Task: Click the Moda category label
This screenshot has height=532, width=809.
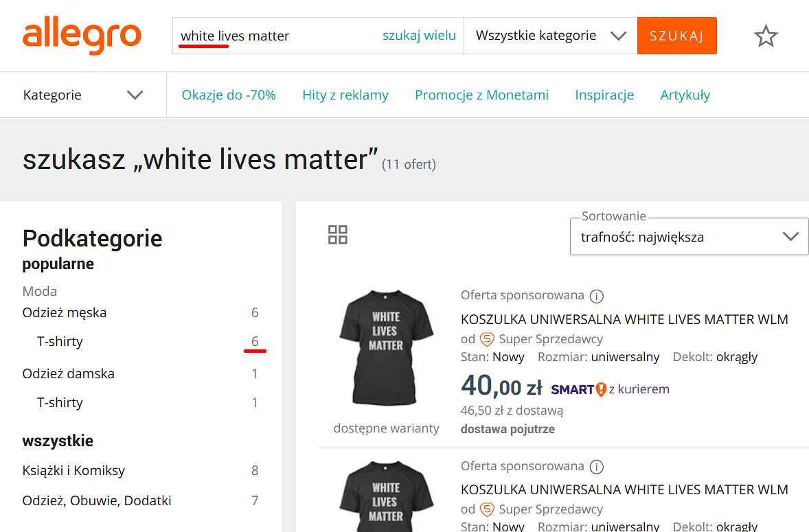Action: tap(40, 291)
